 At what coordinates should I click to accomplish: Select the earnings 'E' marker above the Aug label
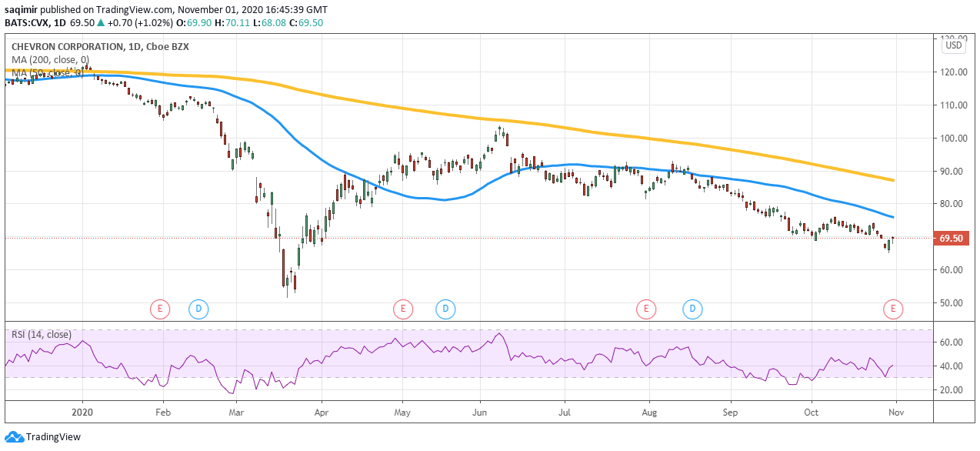click(x=645, y=309)
